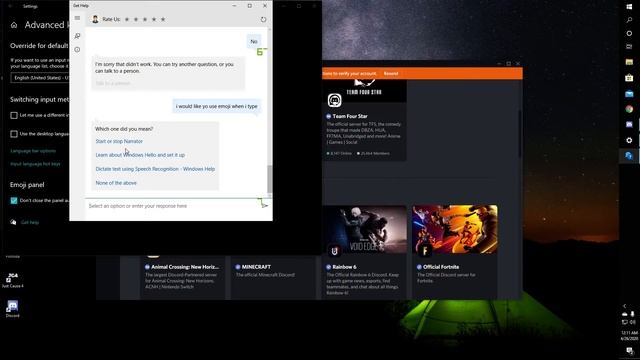
Task: Open the Windows Start button on the taskbar
Action: [629, 7]
